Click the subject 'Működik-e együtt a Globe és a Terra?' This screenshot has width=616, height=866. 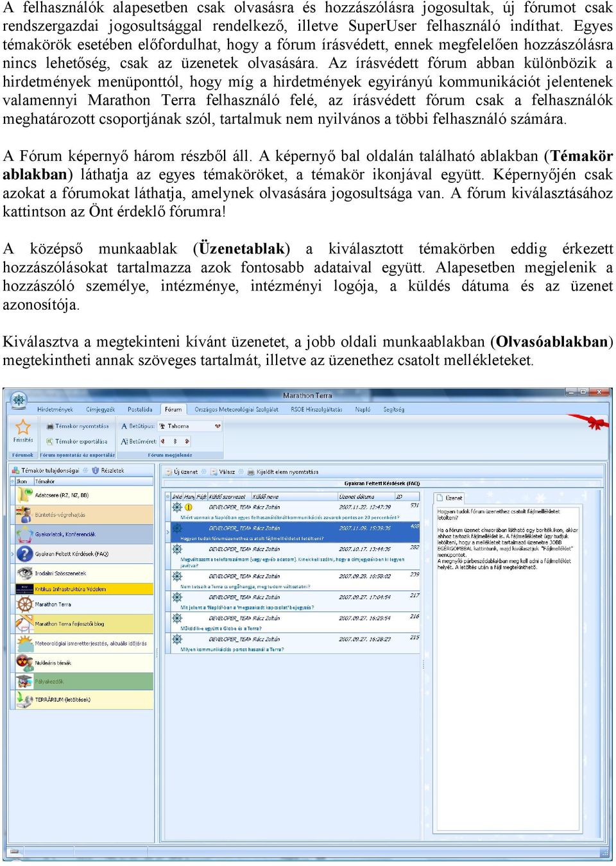(x=221, y=629)
